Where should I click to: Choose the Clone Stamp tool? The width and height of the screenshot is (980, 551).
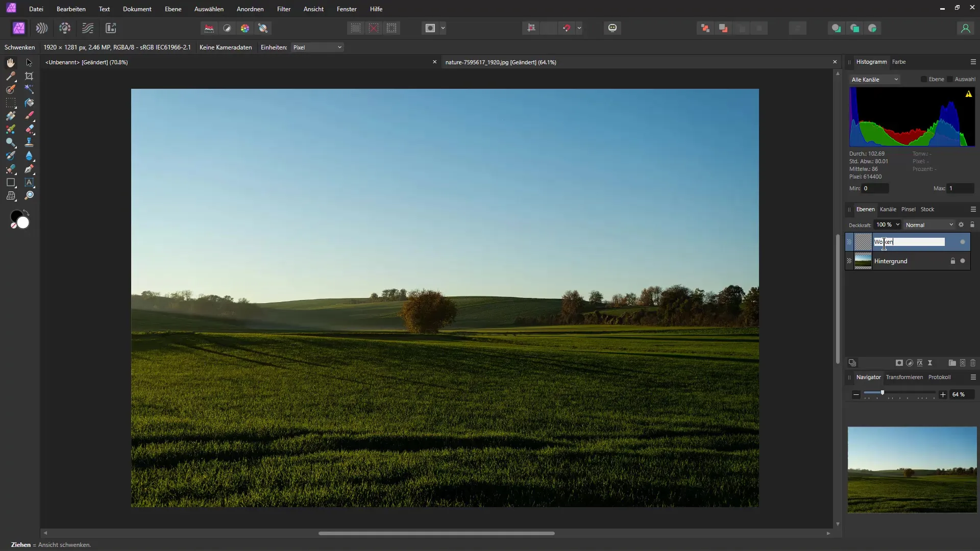(x=29, y=142)
